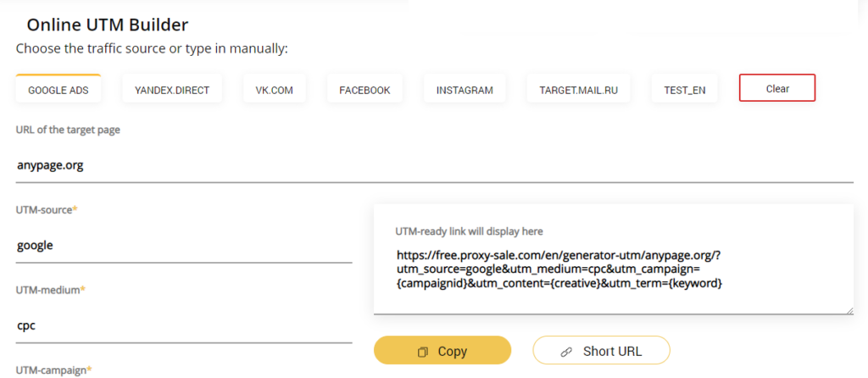Select the GOOGLE ADS traffic source
Viewport: 868px width, 378px height.
58,88
